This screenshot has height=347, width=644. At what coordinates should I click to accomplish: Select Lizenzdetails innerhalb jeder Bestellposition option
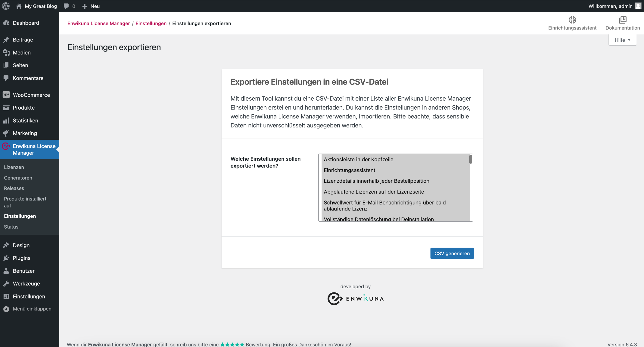click(x=376, y=181)
